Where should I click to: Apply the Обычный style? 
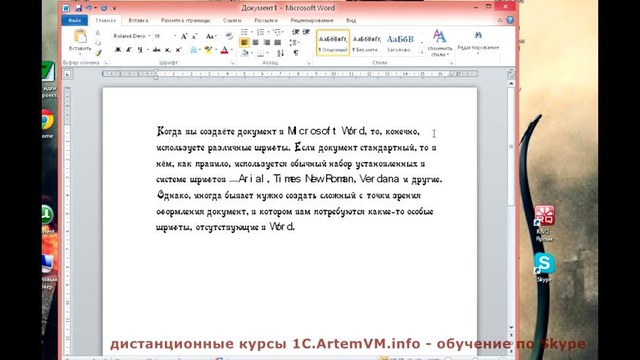click(333, 42)
